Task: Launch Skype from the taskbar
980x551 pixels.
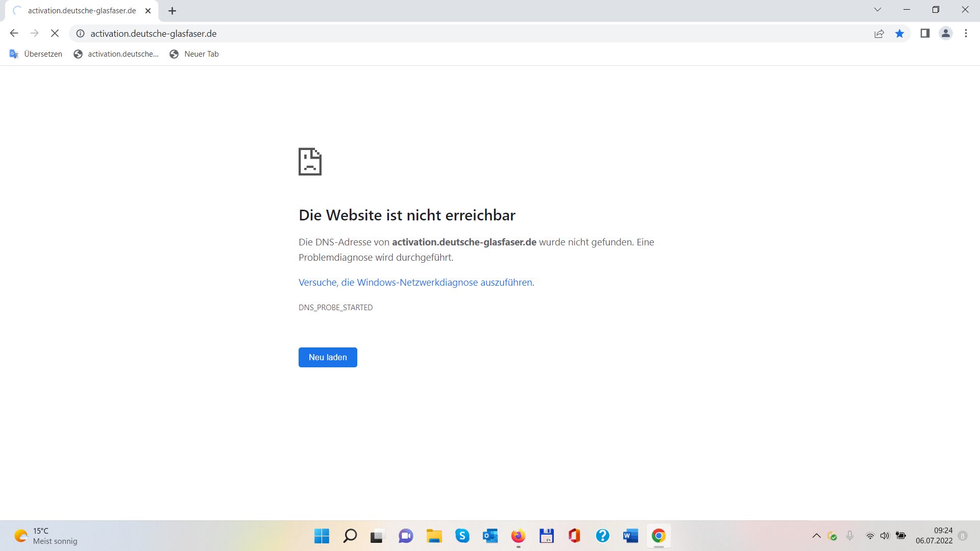Action: (x=462, y=536)
